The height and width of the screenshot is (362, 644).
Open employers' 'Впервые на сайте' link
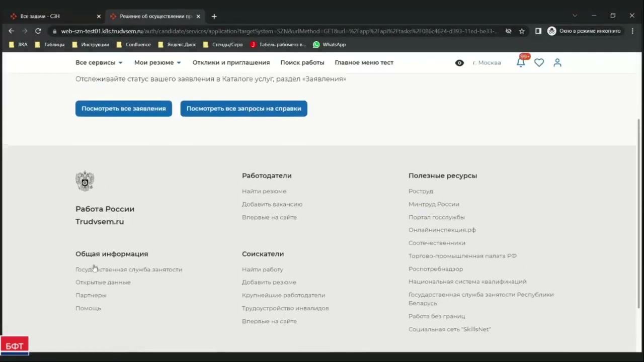pyautogui.click(x=269, y=217)
